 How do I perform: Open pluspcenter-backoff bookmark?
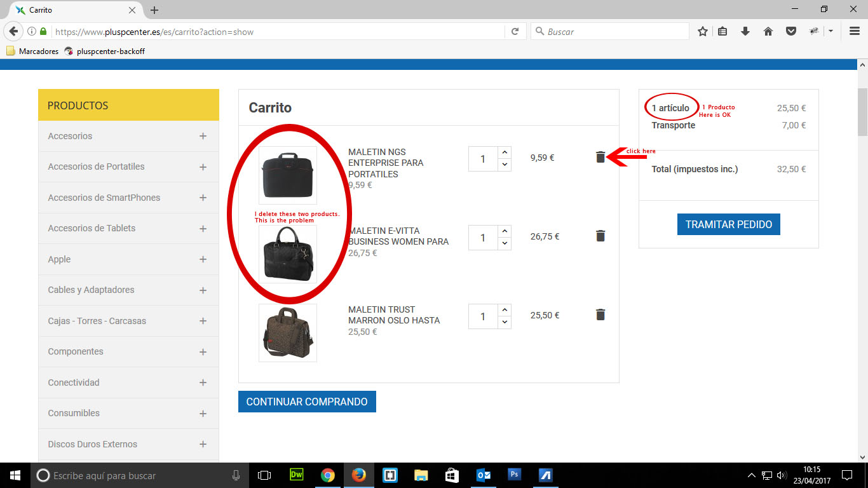pos(104,51)
